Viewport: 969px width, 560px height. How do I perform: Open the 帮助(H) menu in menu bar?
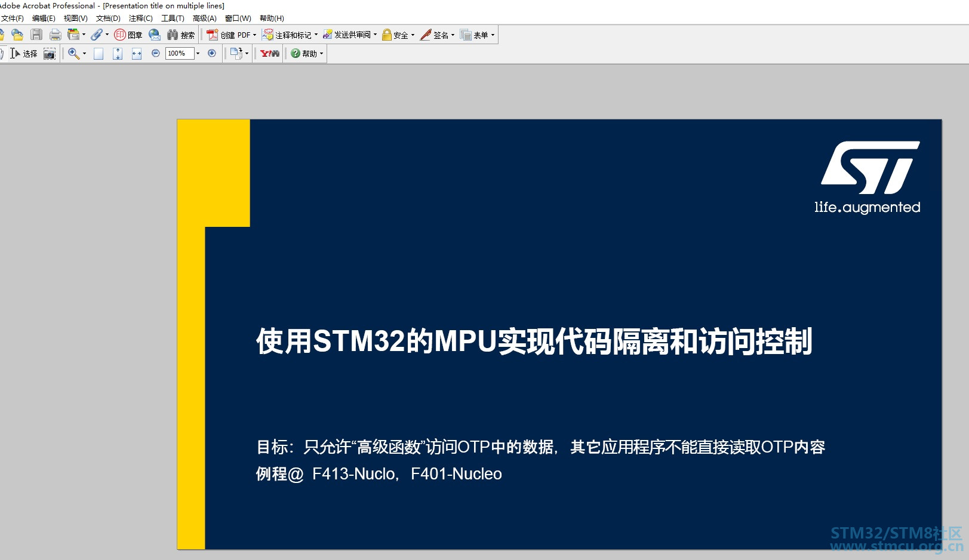(x=272, y=19)
